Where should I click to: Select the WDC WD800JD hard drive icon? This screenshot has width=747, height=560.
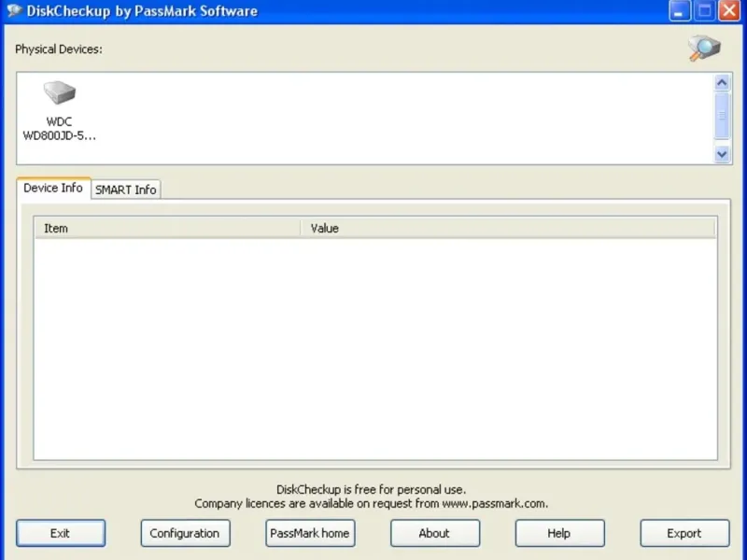click(x=60, y=91)
